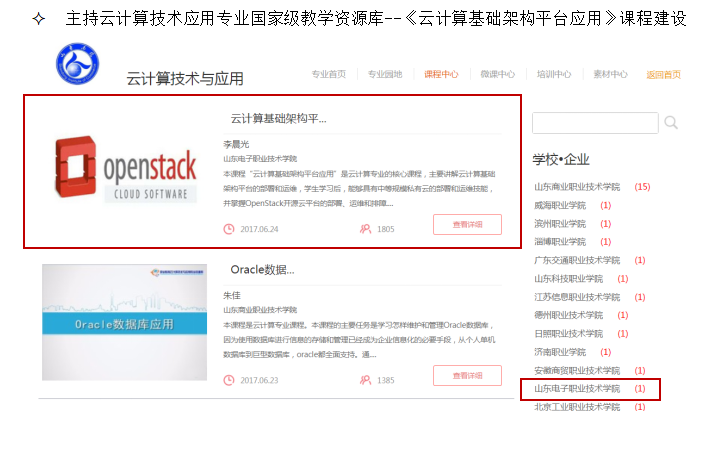Switch to the 课程中心 tab

coord(441,74)
